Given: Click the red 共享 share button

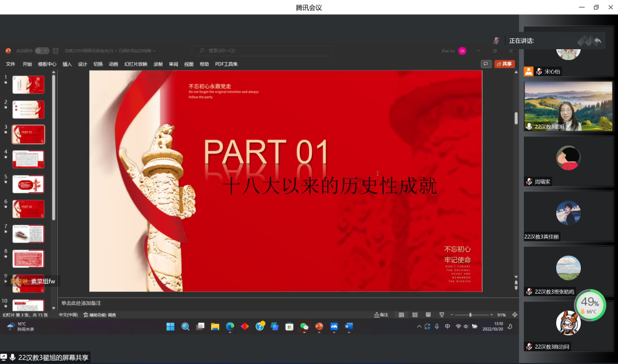Looking at the screenshot, I should pyautogui.click(x=504, y=64).
